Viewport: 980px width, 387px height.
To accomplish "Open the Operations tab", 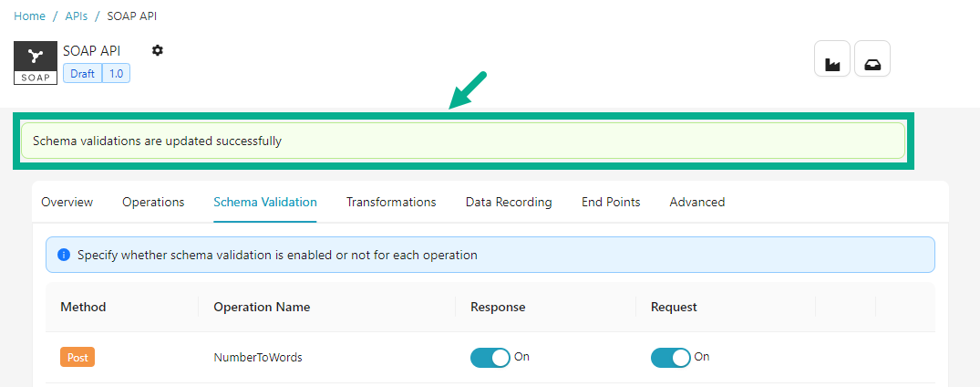I will [x=153, y=202].
